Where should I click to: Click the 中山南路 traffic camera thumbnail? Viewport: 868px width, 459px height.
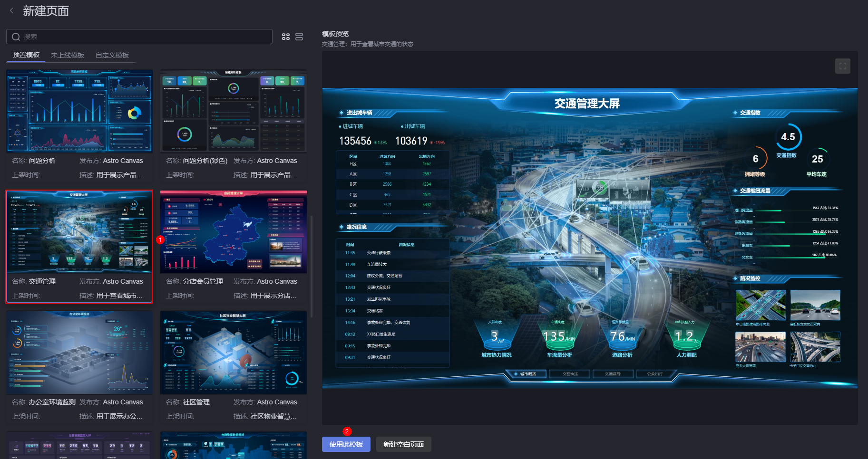click(x=761, y=306)
